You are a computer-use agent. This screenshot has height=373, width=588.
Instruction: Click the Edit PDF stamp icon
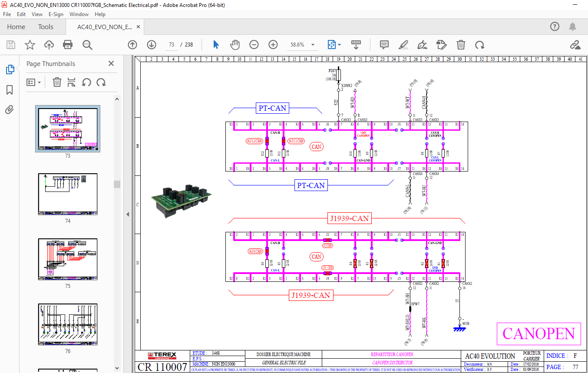(x=441, y=45)
